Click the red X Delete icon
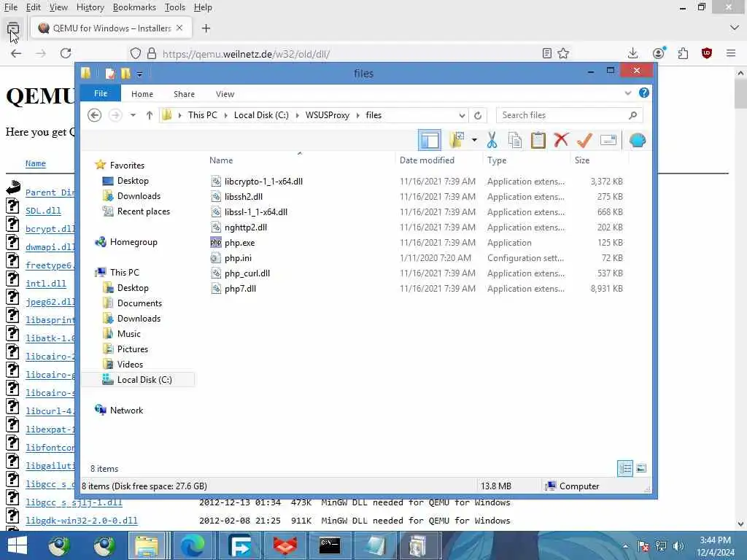747x560 pixels. click(x=561, y=141)
